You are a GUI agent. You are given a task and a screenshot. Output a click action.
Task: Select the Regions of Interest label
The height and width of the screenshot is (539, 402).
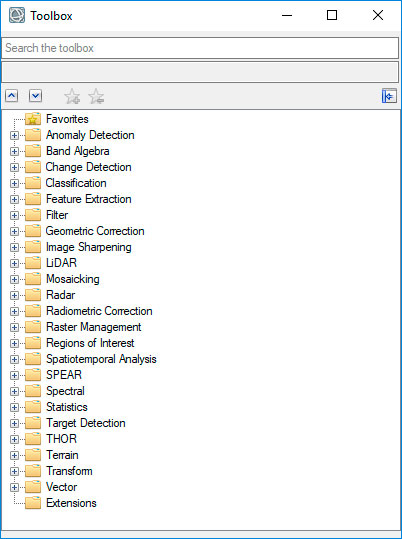click(x=90, y=343)
